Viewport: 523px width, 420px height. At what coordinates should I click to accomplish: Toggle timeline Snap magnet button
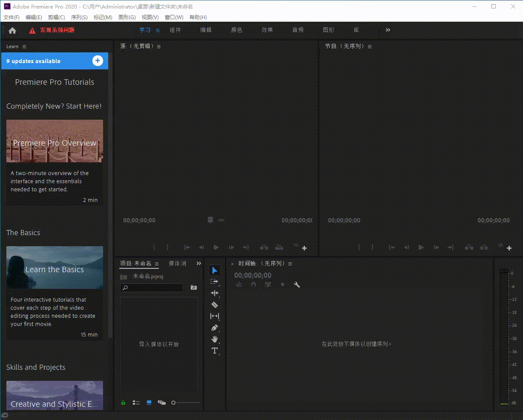253,285
